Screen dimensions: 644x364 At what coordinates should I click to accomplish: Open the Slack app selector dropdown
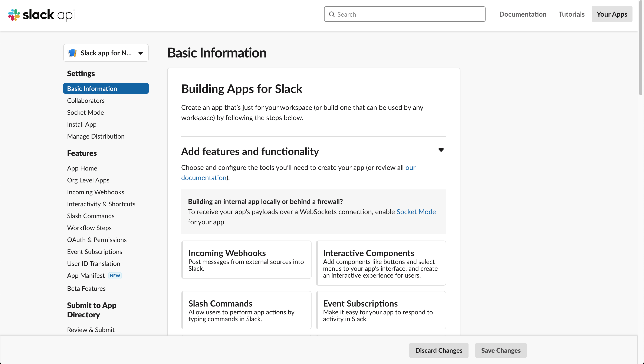(x=141, y=53)
